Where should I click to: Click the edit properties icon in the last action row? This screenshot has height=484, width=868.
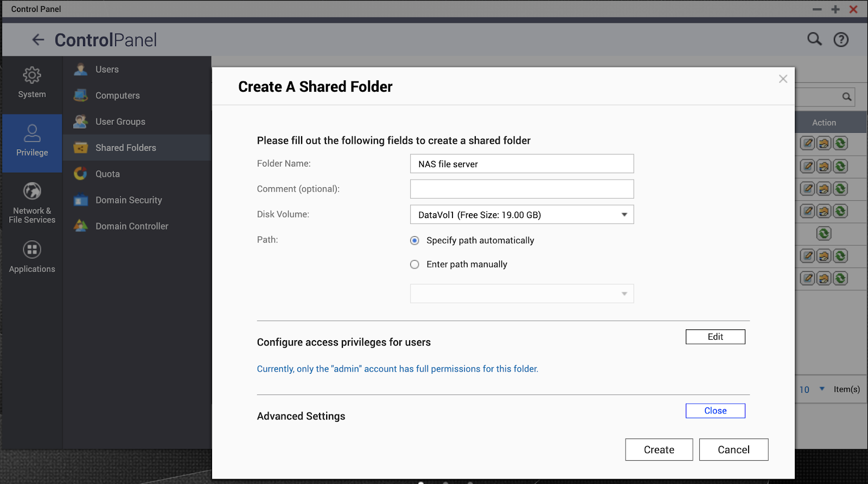tap(807, 278)
